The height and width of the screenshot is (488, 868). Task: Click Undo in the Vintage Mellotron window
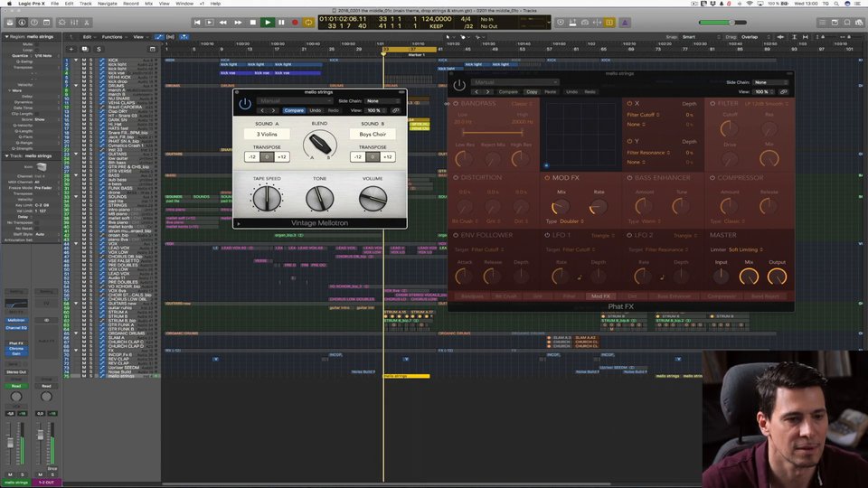coord(315,110)
